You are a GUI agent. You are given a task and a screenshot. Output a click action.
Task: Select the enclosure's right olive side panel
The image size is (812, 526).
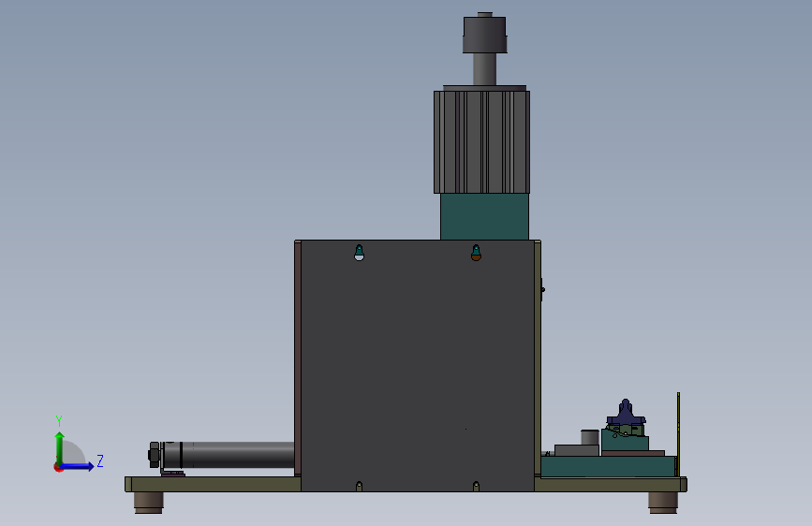coord(538,358)
